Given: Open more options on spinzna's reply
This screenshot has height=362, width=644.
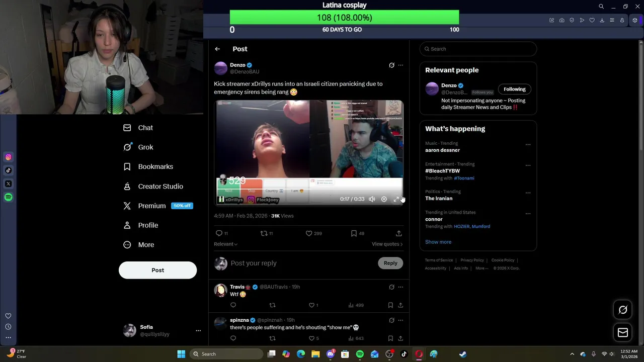Looking at the screenshot, I should tap(400, 320).
